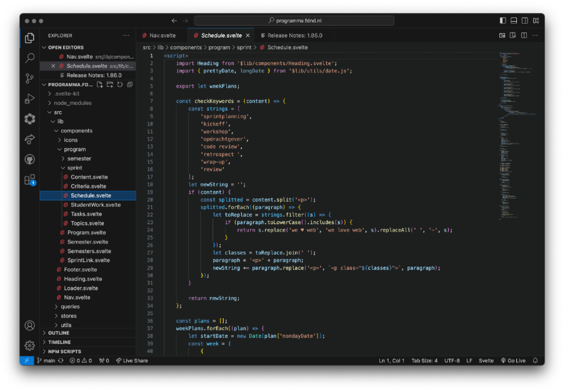Image resolution: width=565 pixels, height=392 pixels.
Task: Click Go Live in status bar
Action: pyautogui.click(x=513, y=360)
